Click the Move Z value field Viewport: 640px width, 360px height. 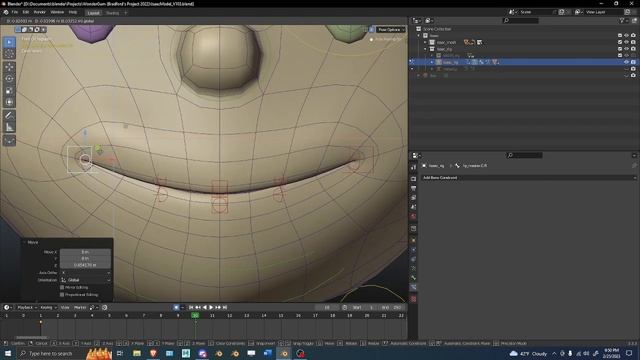coord(85,265)
